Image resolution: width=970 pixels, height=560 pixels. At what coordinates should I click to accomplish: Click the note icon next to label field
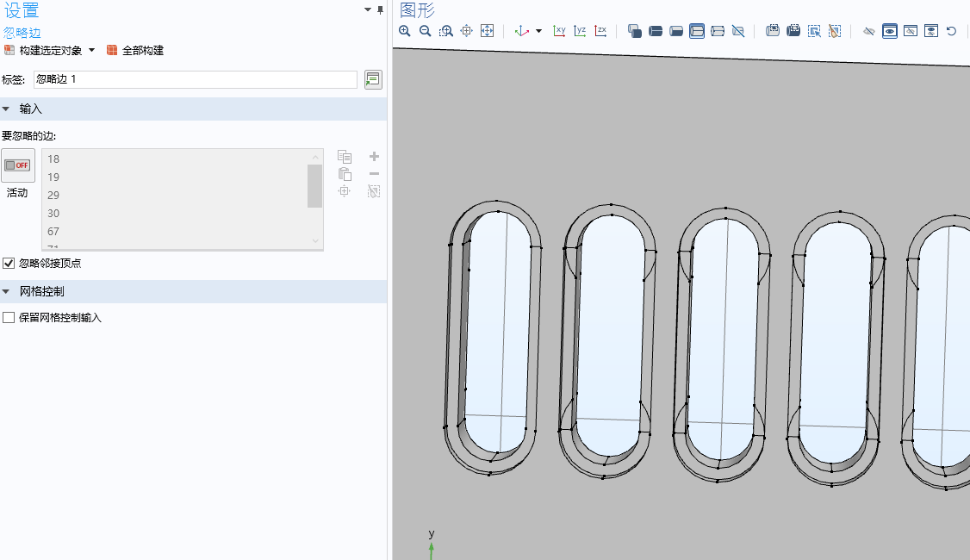point(373,79)
